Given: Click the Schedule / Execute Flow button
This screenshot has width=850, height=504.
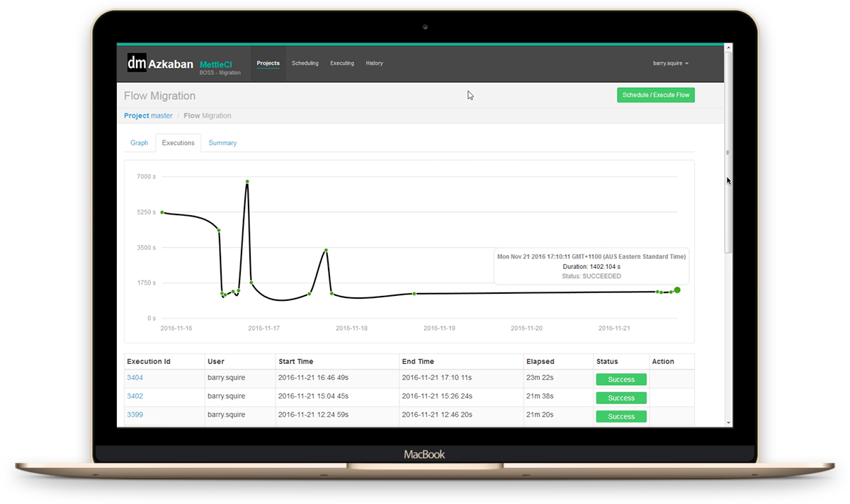Looking at the screenshot, I should [656, 95].
